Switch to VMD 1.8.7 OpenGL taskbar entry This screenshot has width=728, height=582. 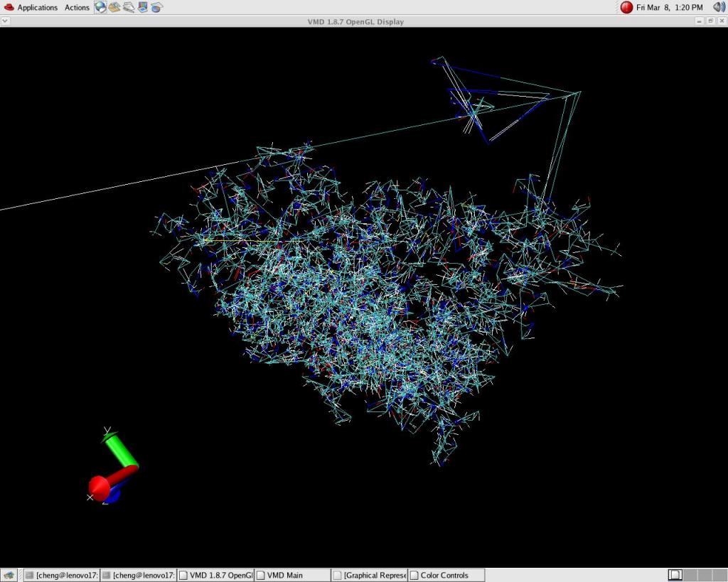[215, 576]
